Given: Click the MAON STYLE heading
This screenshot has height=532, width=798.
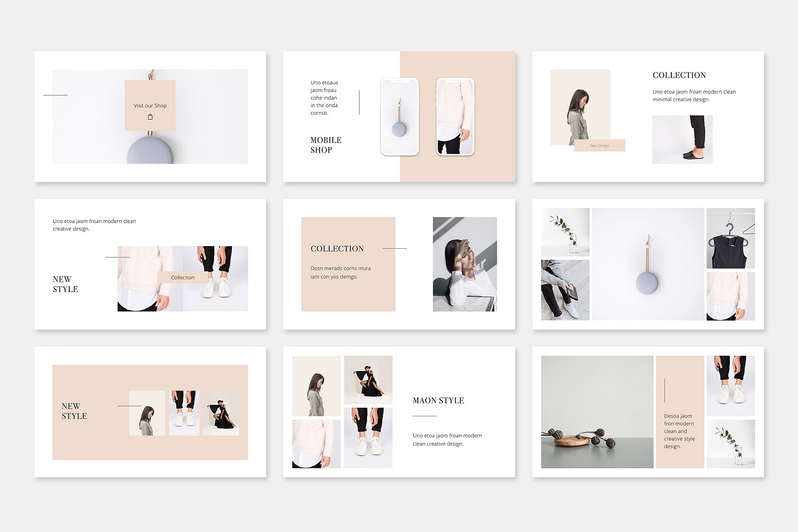Looking at the screenshot, I should point(438,400).
